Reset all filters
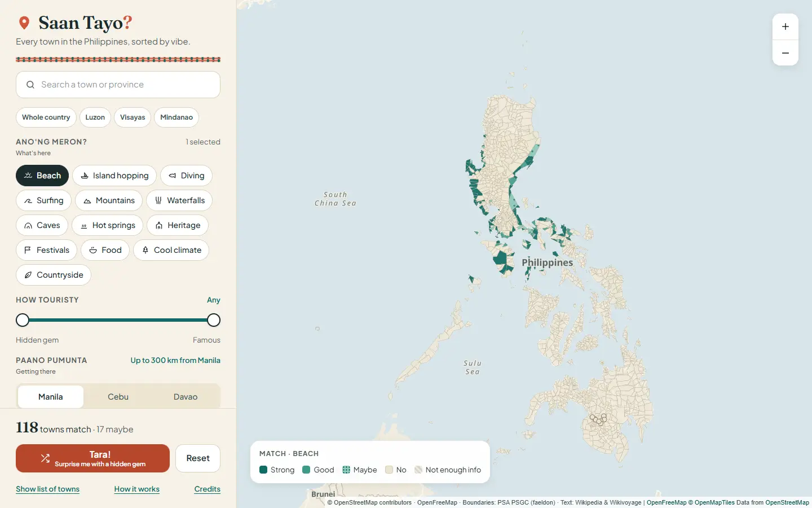 198,458
